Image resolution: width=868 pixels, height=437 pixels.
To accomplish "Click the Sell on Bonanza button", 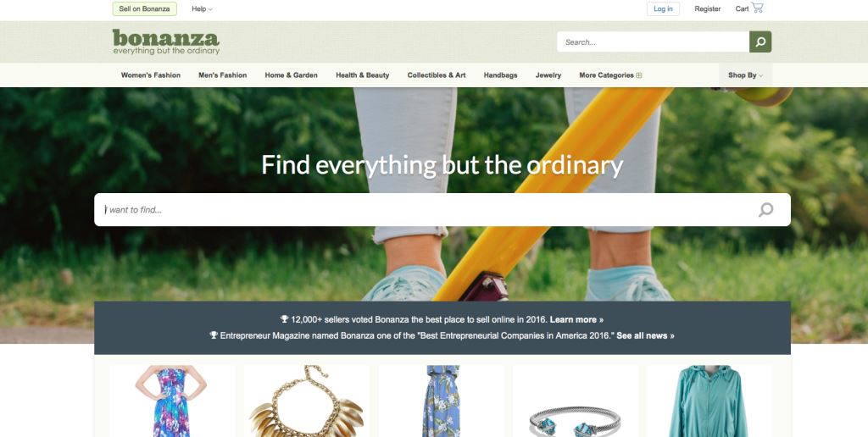I will pos(144,8).
